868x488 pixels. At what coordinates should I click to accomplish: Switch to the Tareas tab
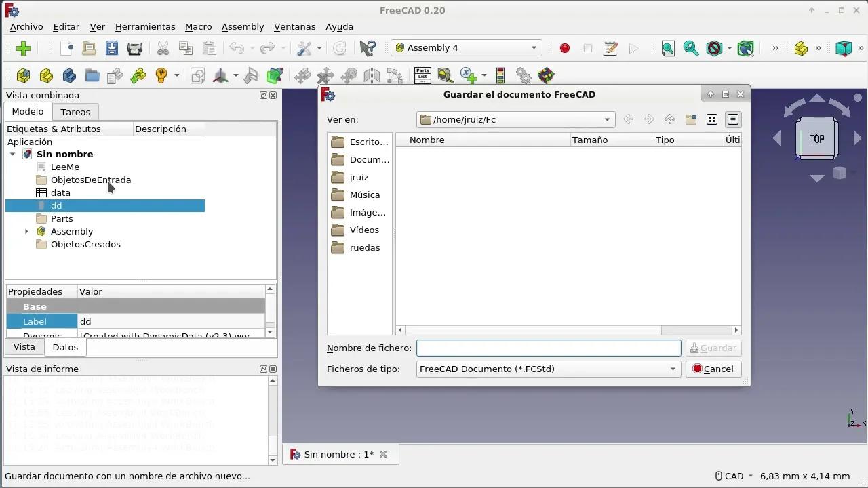coord(75,112)
